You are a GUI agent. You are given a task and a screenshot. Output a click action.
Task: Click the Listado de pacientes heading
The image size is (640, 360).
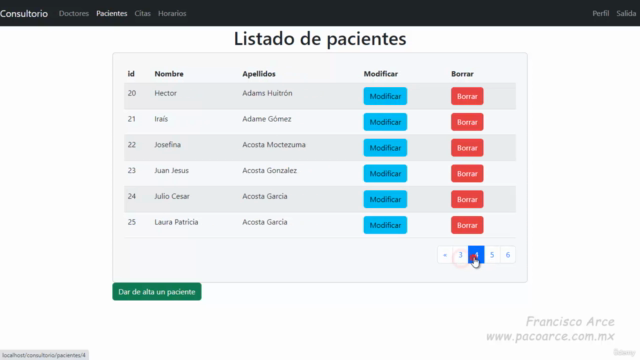pyautogui.click(x=320, y=39)
